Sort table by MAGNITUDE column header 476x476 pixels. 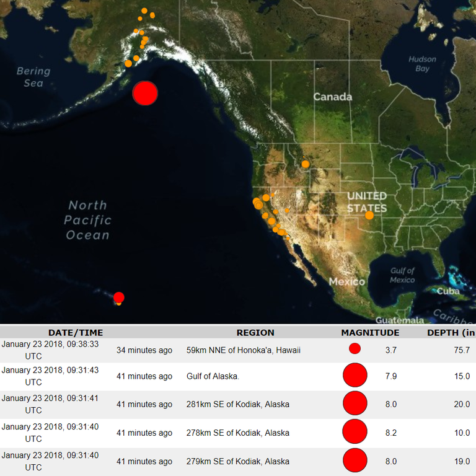click(370, 333)
